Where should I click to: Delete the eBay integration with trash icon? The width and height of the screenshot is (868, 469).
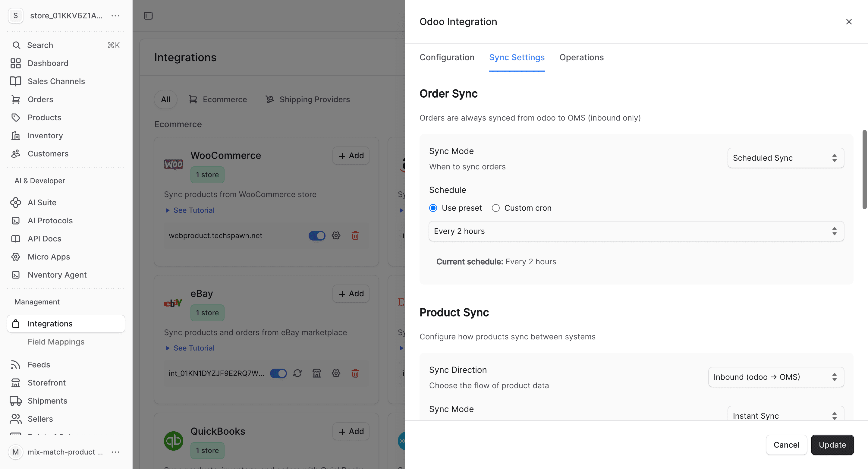click(355, 373)
